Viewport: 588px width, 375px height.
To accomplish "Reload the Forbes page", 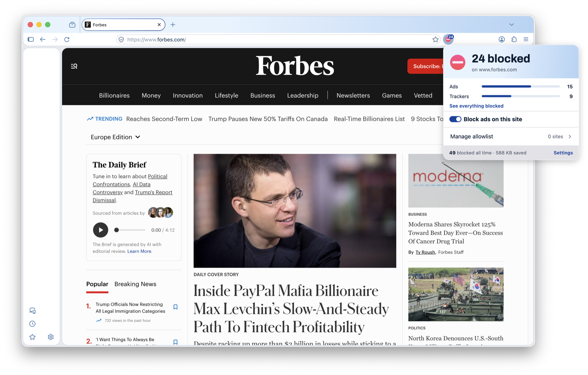I will coord(67,40).
